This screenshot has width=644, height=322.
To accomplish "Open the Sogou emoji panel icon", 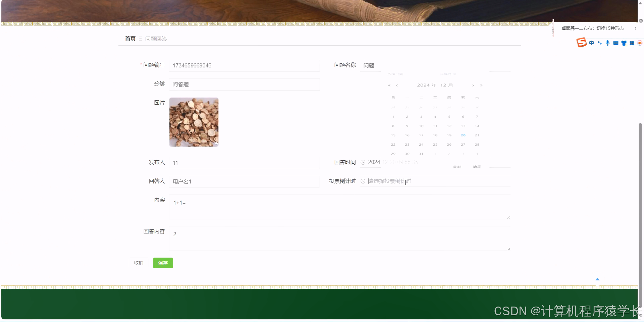I will pyautogui.click(x=640, y=43).
